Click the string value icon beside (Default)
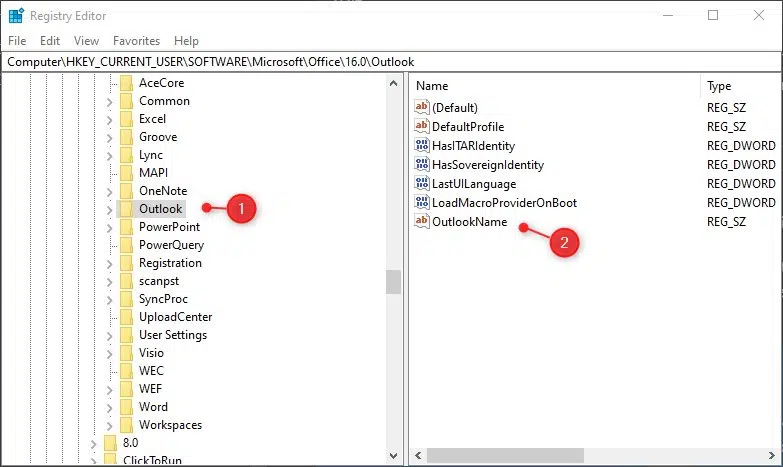 tap(421, 107)
